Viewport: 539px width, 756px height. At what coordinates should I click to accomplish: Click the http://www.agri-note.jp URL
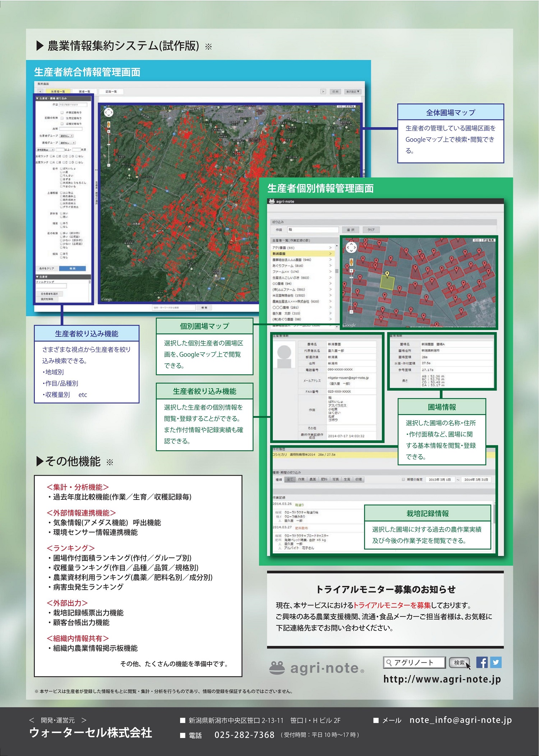(x=442, y=679)
